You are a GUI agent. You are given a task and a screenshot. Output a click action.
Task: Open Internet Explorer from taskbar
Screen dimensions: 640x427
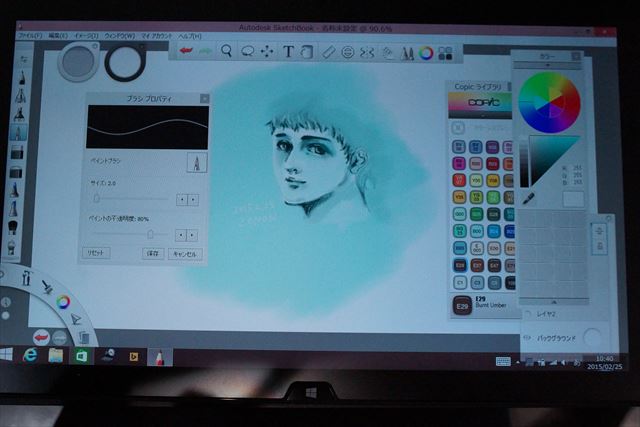click(30, 356)
